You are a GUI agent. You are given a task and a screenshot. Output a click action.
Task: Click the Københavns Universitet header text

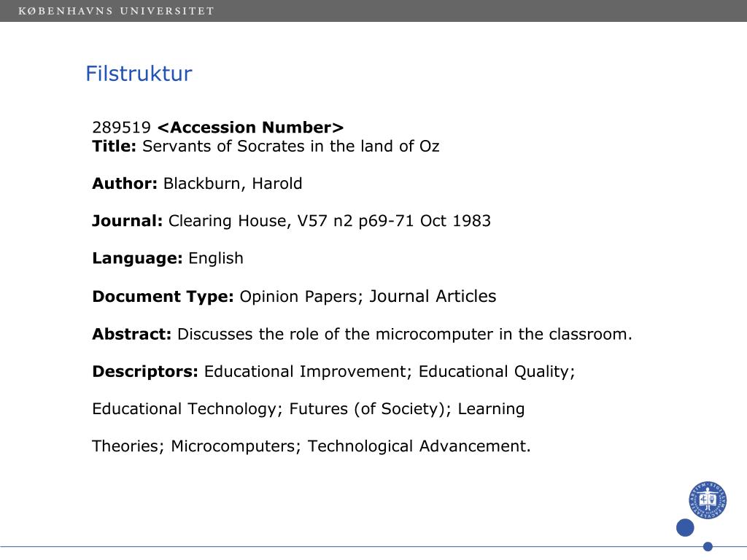[x=116, y=11]
